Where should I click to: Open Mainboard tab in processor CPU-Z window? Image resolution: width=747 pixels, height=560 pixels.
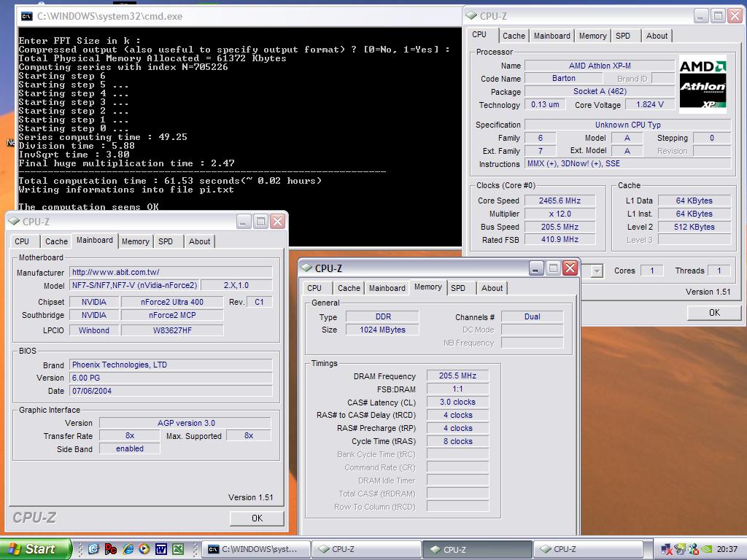[x=551, y=36]
